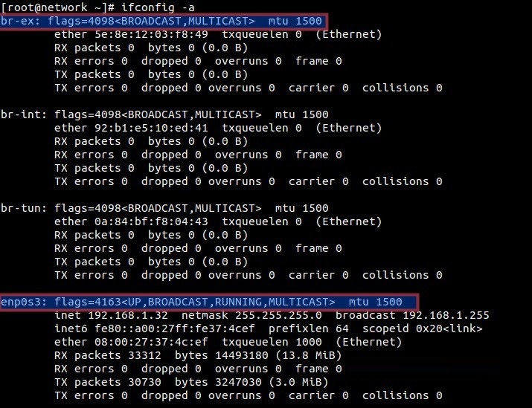Click the br-tun interface name
The image size is (532, 408).
pos(24,208)
